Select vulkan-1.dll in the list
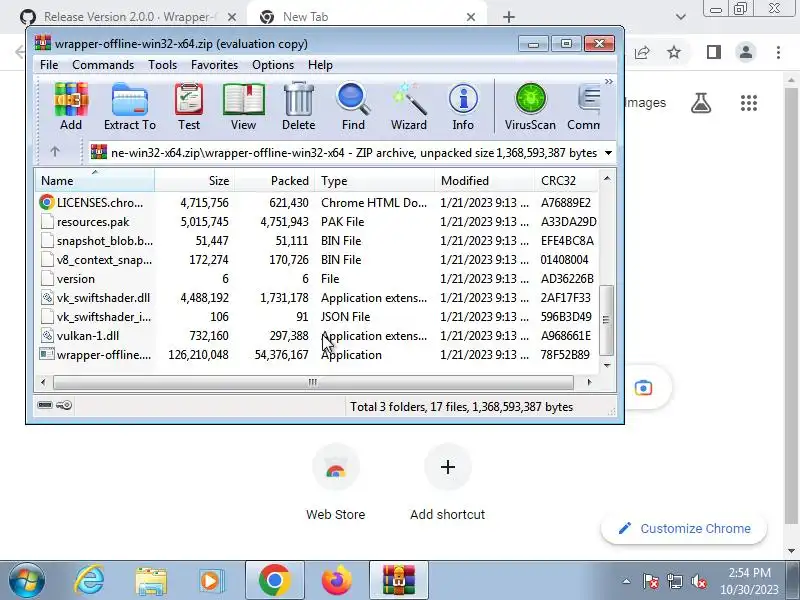Screen dimensions: 800x600 [x=316, y=336]
